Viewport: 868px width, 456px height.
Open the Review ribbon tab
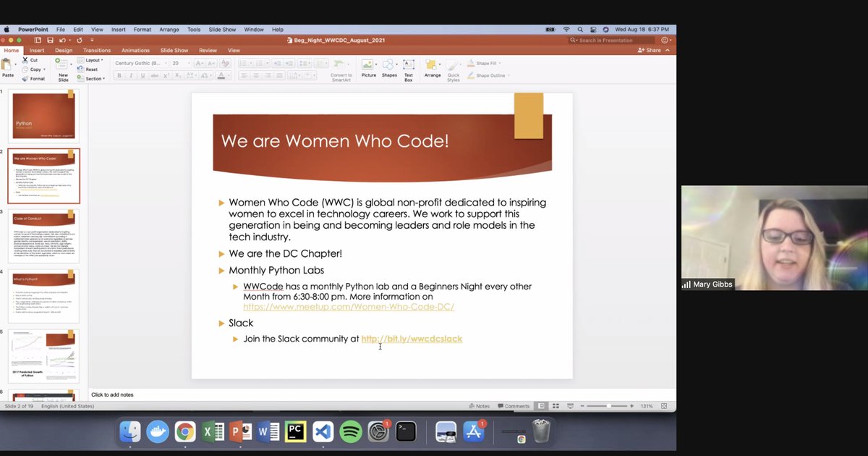(x=208, y=51)
